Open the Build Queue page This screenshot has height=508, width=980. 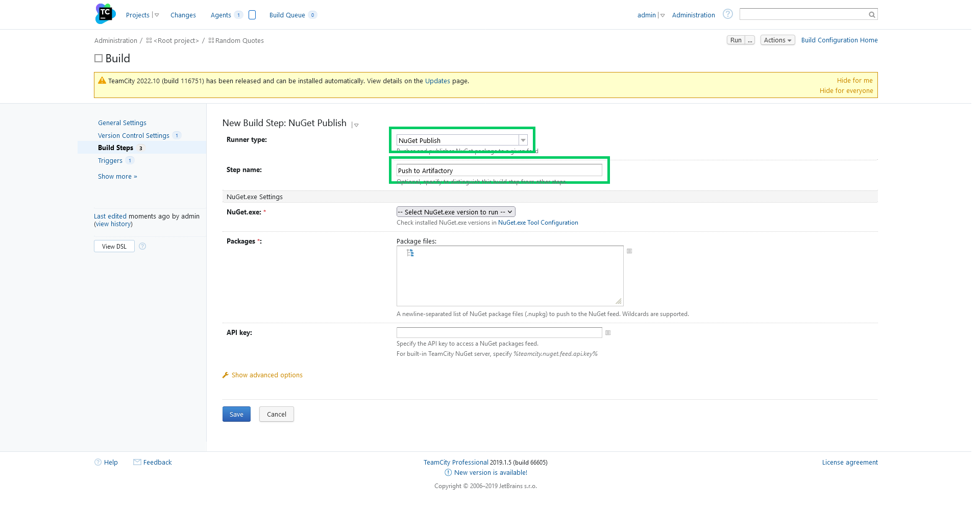coord(287,15)
